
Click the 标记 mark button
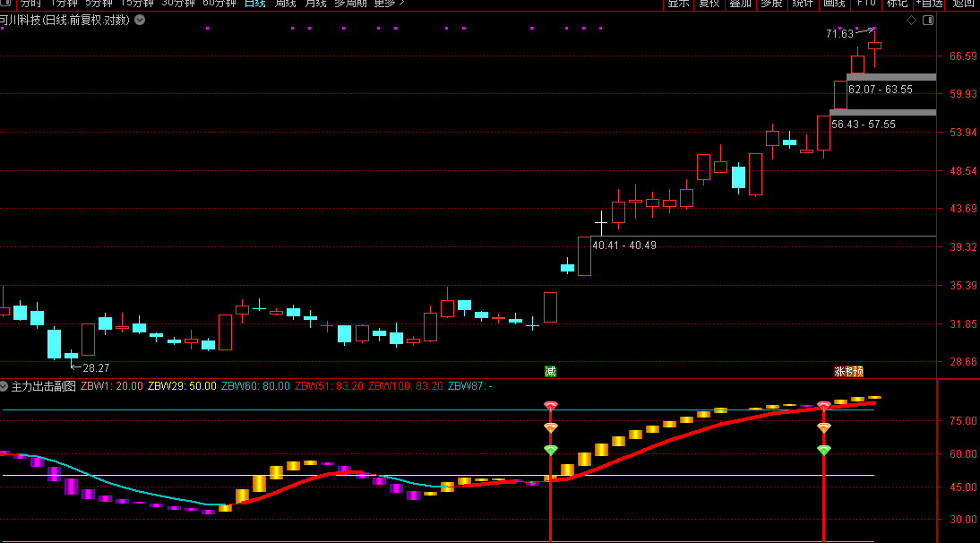click(x=898, y=3)
